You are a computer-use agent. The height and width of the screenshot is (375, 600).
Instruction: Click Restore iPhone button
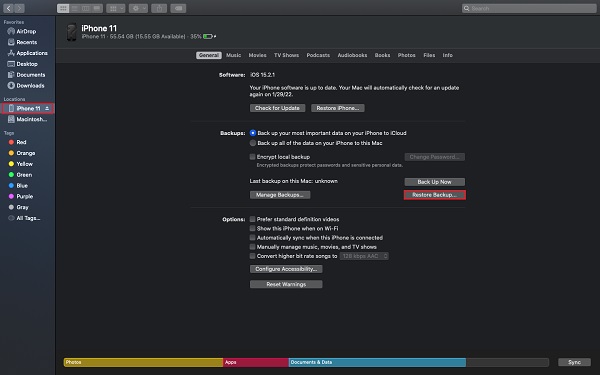338,108
